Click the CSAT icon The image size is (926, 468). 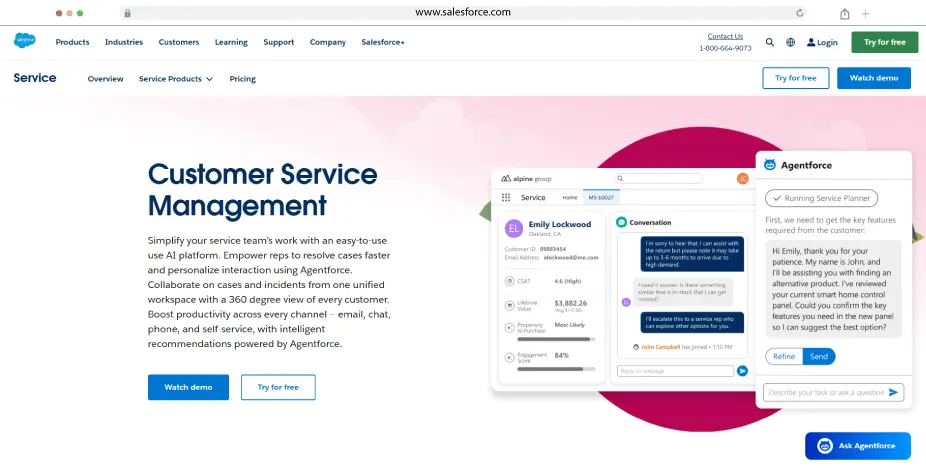509,281
